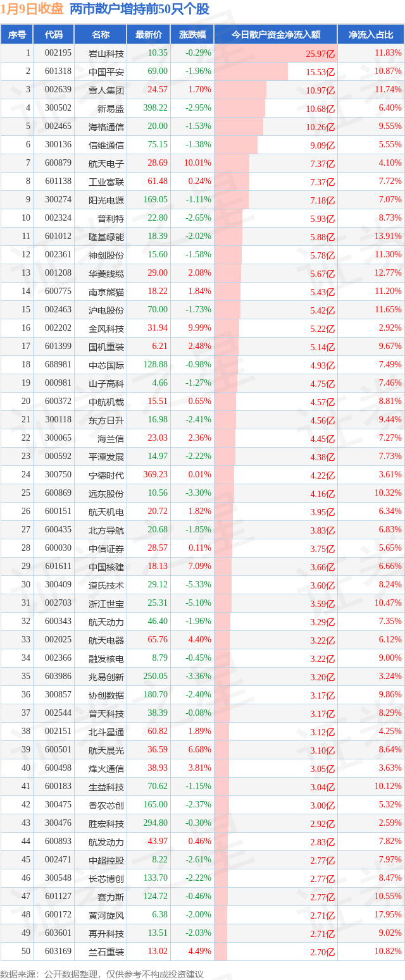Click the 代码 column header
Viewport: 405px width, 980px height.
(x=54, y=35)
